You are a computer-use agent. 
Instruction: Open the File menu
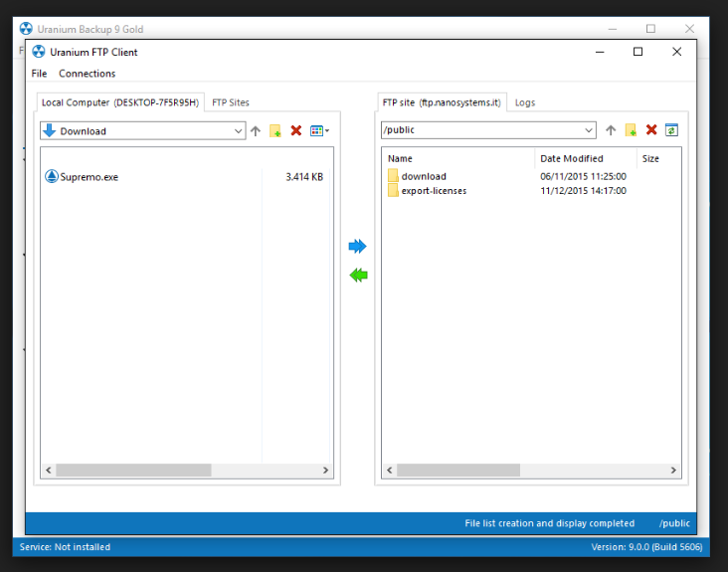click(39, 74)
